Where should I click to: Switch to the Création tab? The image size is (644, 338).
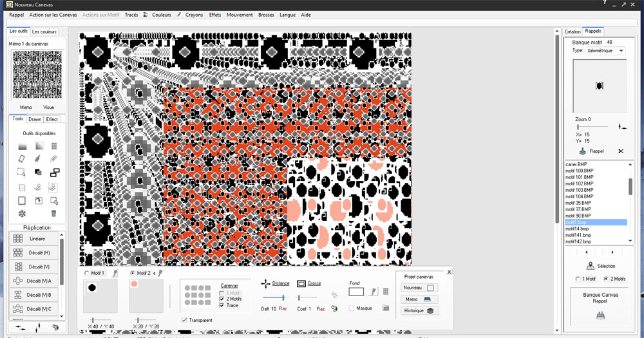click(572, 31)
